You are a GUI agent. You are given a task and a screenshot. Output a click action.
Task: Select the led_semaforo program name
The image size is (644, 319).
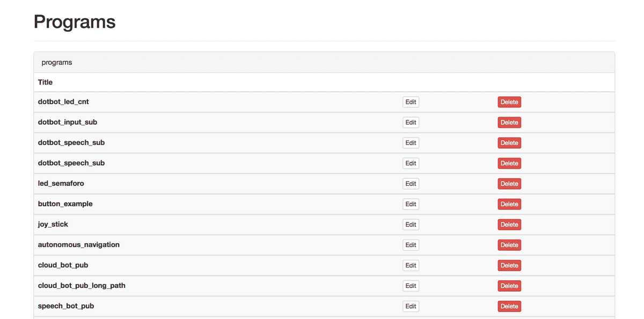pyautogui.click(x=61, y=184)
